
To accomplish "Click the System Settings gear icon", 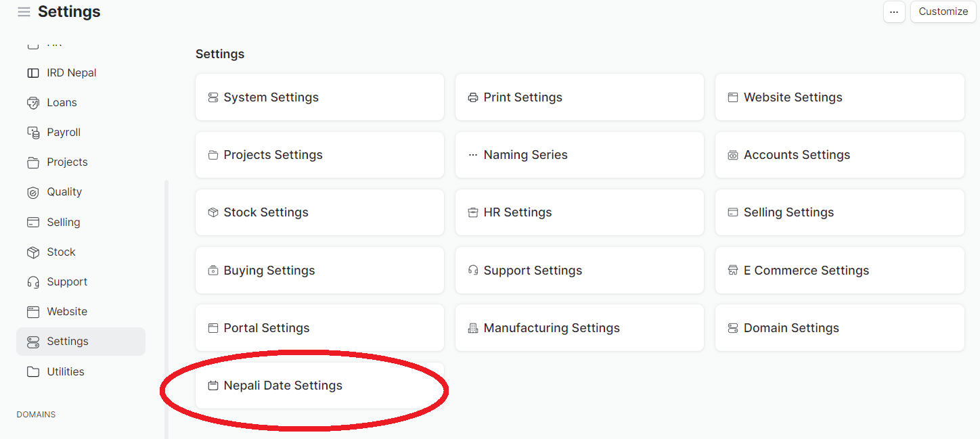I will [213, 97].
